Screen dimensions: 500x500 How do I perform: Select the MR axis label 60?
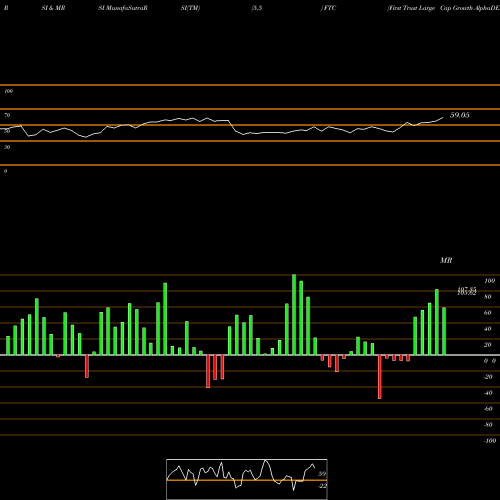[x=487, y=313]
